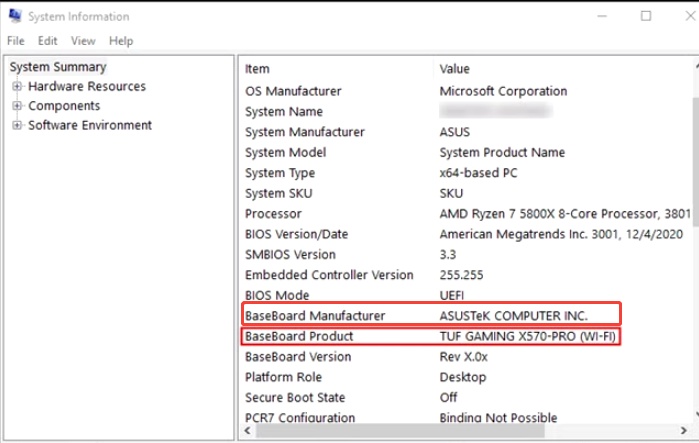Select the Platform Role row
The image size is (699, 443).
(x=467, y=377)
